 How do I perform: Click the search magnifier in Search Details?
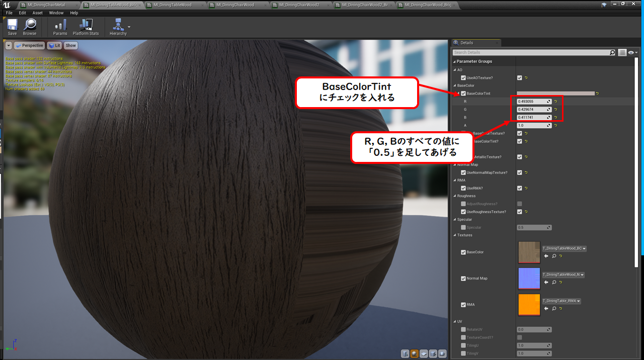click(612, 52)
